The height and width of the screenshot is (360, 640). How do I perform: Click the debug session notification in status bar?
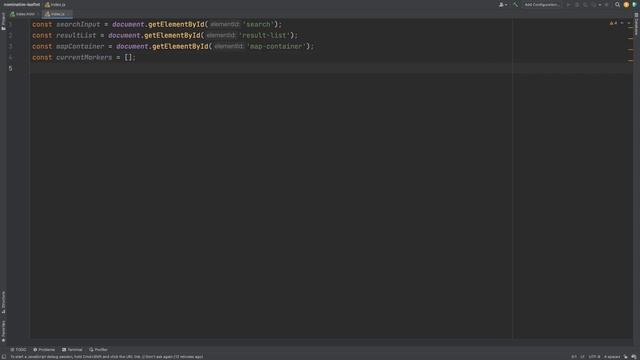(107, 357)
